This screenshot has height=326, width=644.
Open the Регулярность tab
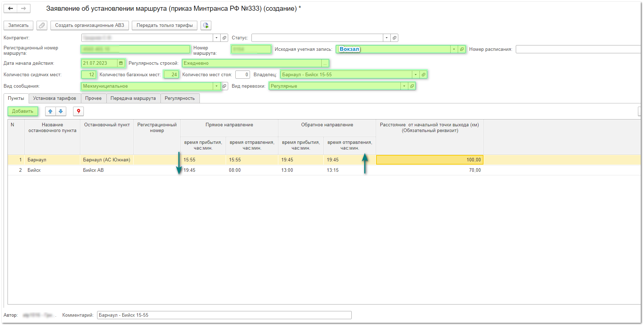pos(179,98)
